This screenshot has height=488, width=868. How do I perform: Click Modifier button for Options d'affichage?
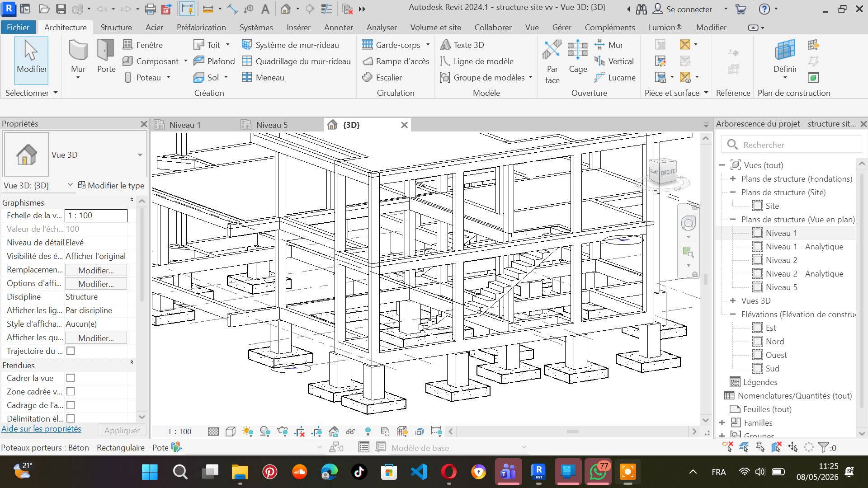[96, 284]
